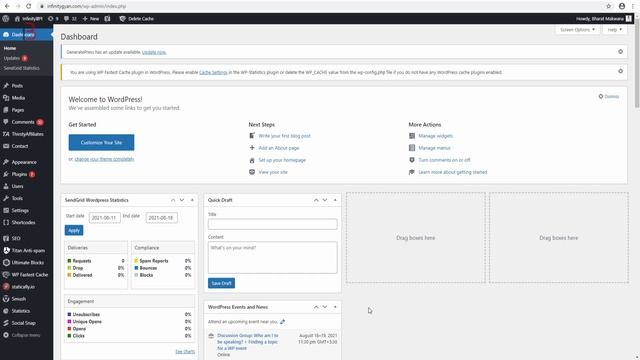This screenshot has width=640, height=360.
Task: Click the End date field
Action: 162,218
